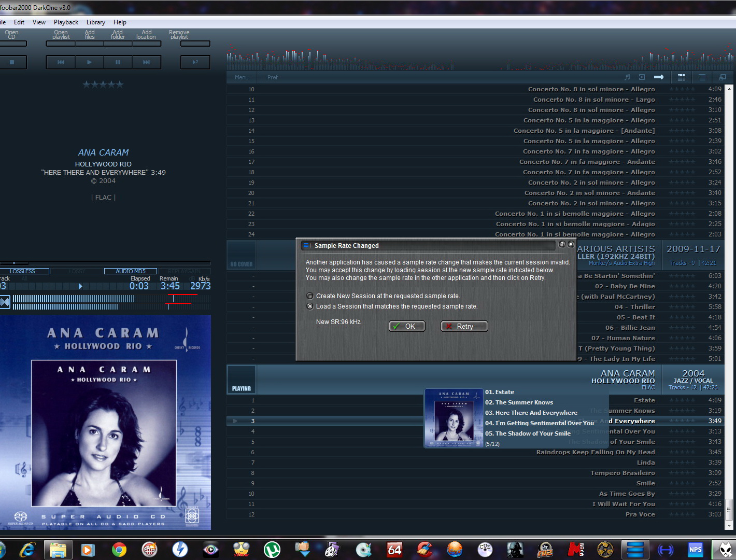
Task: Toggle the REPLAYGAIN indicator
Action: [184, 271]
